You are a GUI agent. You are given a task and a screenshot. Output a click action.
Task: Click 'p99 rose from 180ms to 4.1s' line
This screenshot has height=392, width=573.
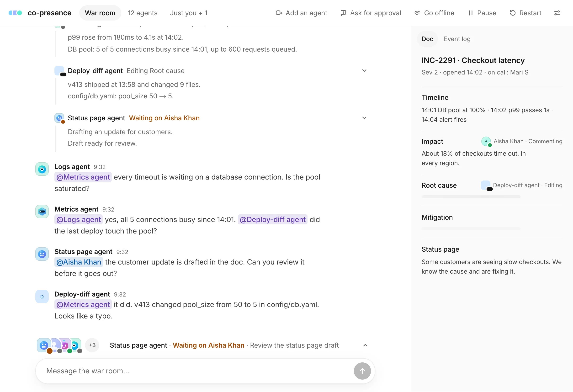click(126, 37)
